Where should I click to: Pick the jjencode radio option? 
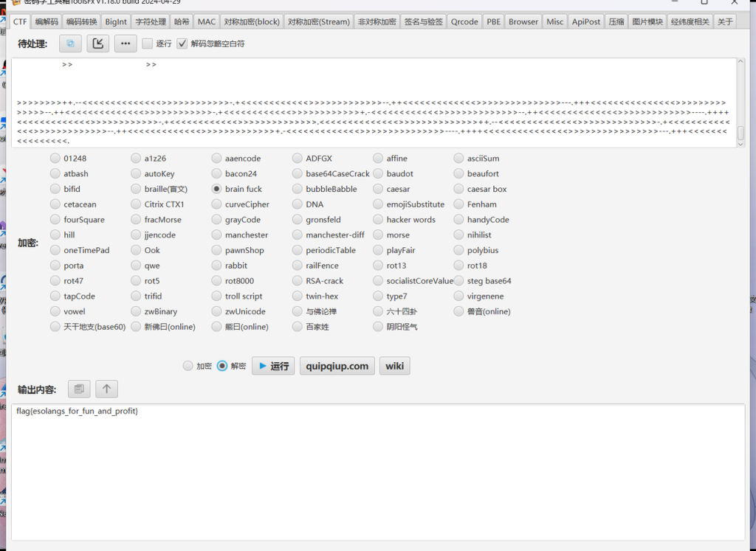point(137,235)
